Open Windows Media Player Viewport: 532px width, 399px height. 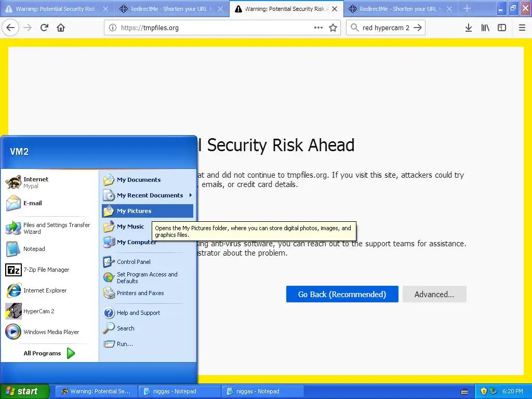pyautogui.click(x=49, y=332)
